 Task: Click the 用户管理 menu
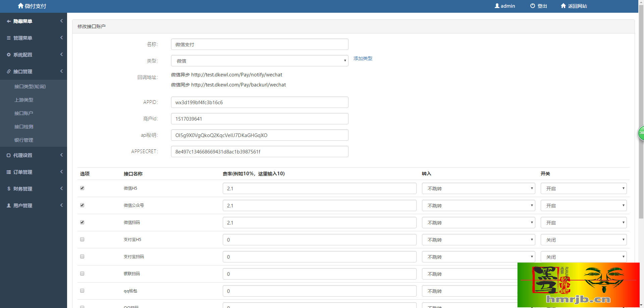click(x=34, y=205)
